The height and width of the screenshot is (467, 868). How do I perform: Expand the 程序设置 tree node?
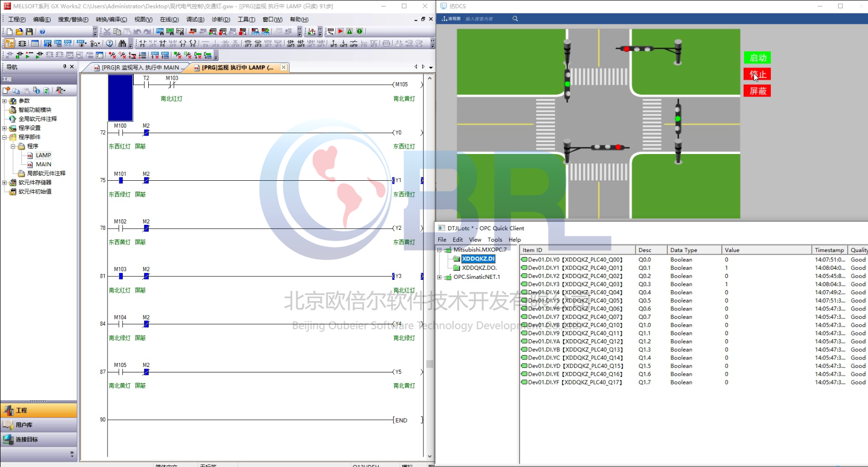coord(4,128)
